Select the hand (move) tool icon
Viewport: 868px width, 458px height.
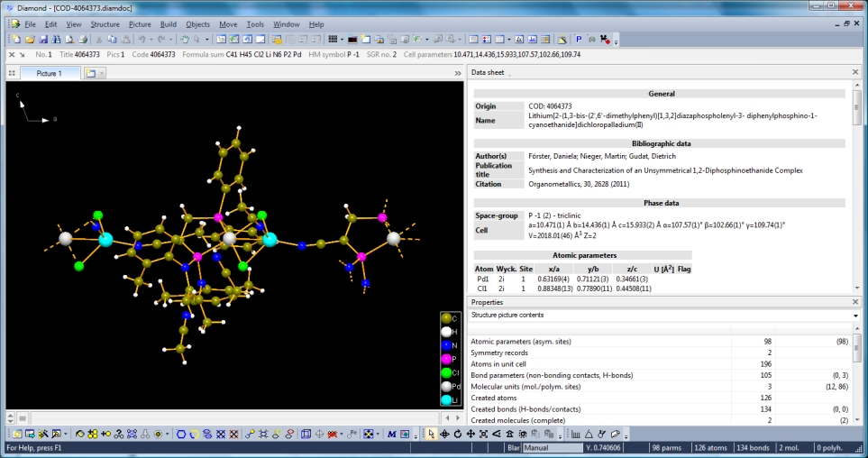click(185, 40)
